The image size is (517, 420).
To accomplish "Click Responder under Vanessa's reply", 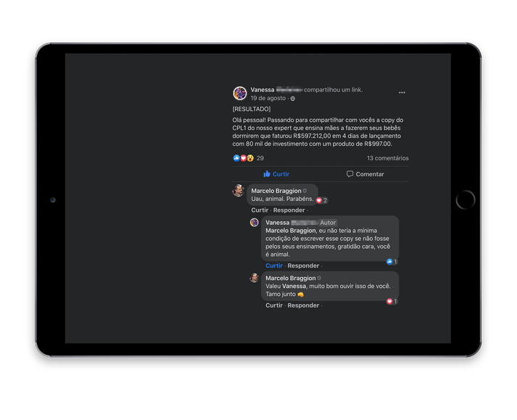I will (303, 265).
